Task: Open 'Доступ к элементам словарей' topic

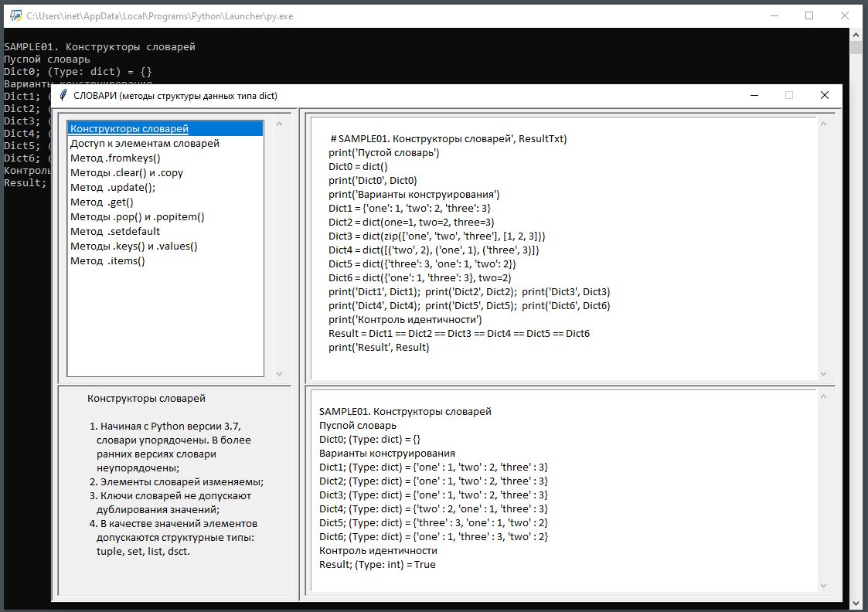Action: 145,144
